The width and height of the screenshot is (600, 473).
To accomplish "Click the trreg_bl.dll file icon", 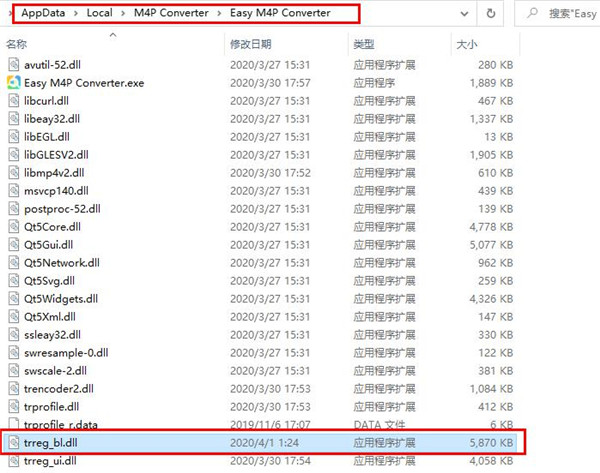I will click(14, 443).
